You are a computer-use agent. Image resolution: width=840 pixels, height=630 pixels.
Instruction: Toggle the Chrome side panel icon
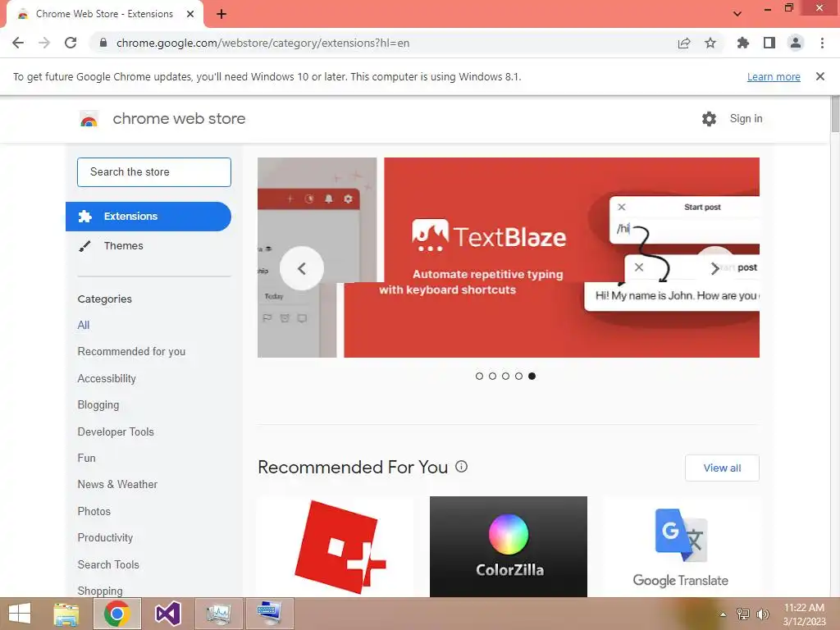(x=769, y=43)
